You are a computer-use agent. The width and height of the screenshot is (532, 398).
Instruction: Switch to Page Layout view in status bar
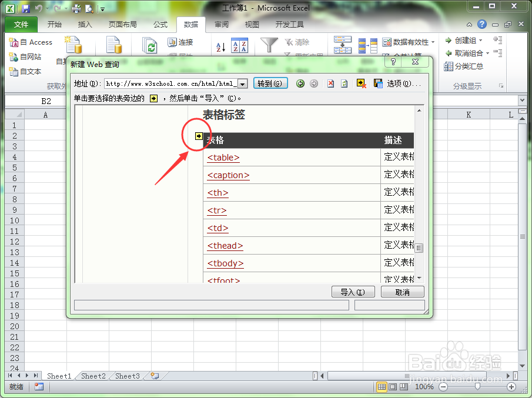(393, 387)
